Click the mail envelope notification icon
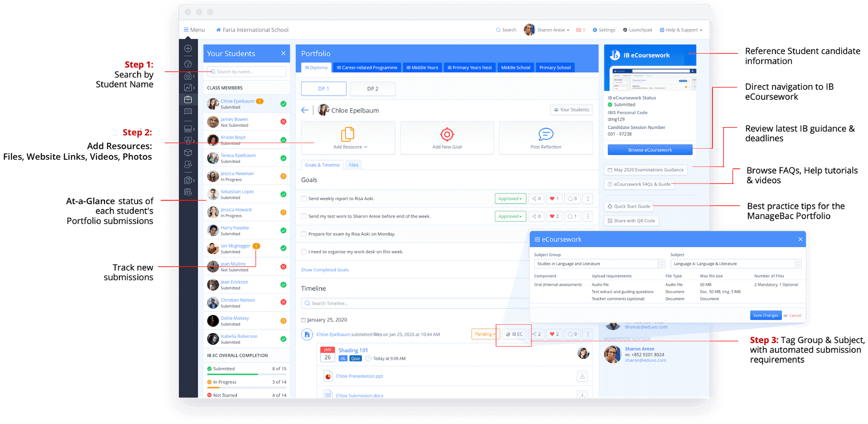 tap(578, 30)
